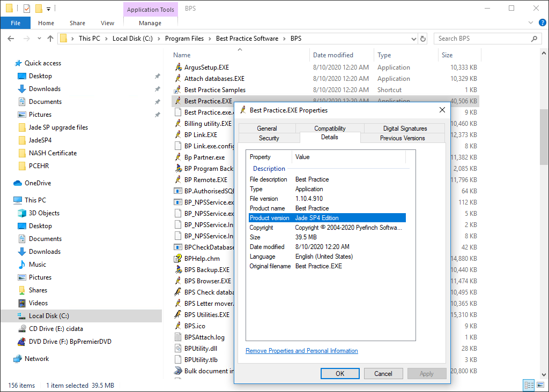Click the Best Practice Software breadcrumb

(247, 39)
